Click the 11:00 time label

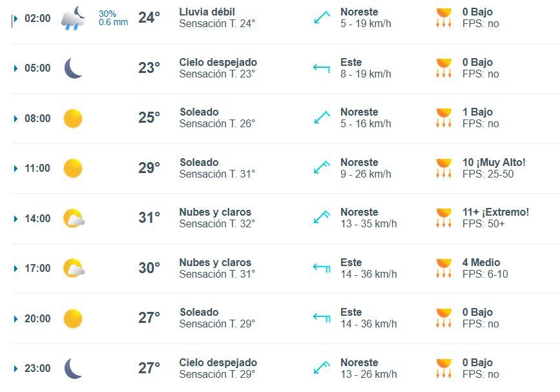pos(37,169)
